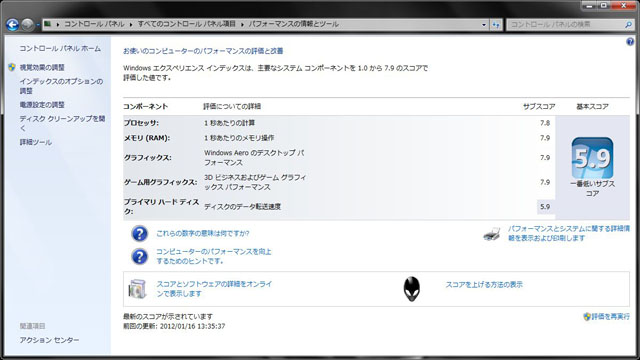This screenshot has width=640, height=360.
Task: Click the Alienware alien head icon
Action: [x=411, y=289]
